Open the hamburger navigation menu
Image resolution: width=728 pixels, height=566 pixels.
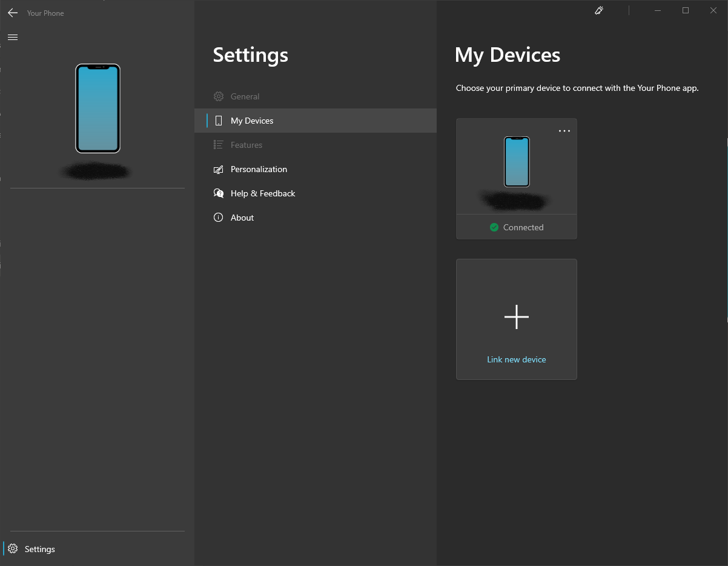(x=12, y=38)
